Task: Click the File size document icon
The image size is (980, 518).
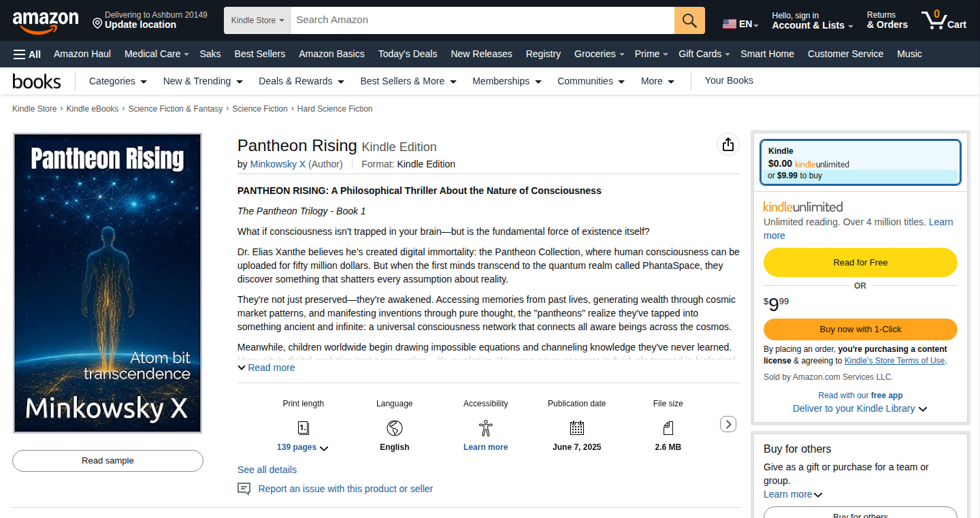Action: click(668, 428)
